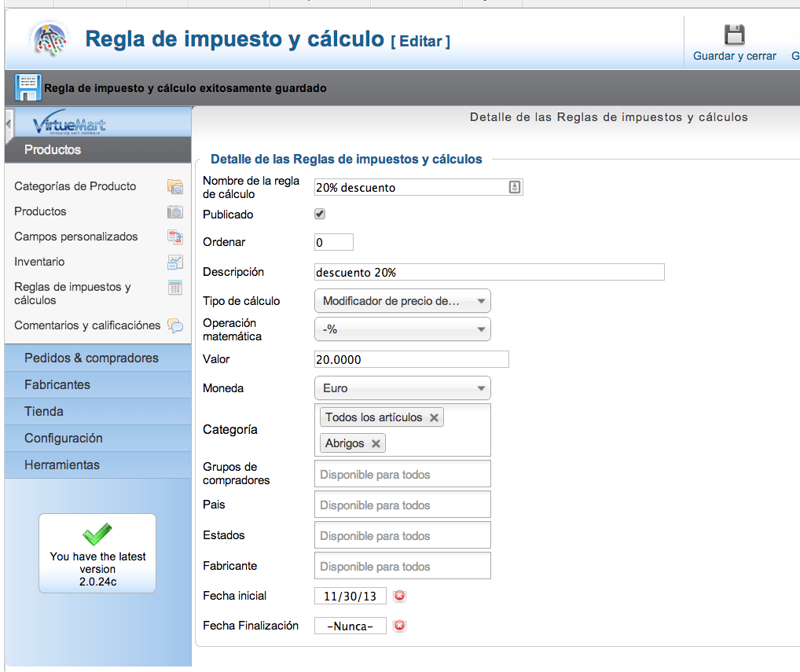Click the 'Regla de impuesto y cálculo' page title

(x=234, y=39)
